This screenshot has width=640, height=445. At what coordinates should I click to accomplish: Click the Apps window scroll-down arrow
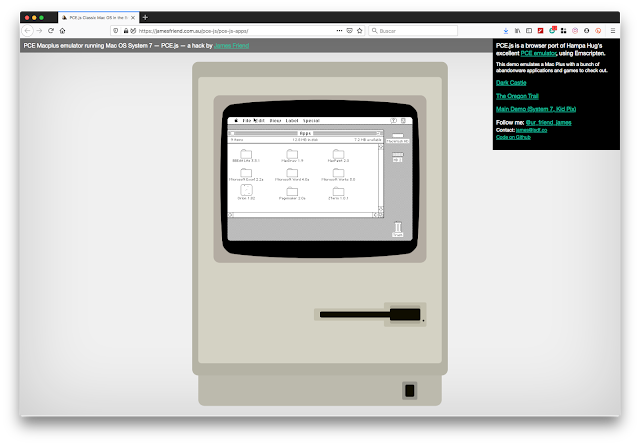tap(381, 209)
